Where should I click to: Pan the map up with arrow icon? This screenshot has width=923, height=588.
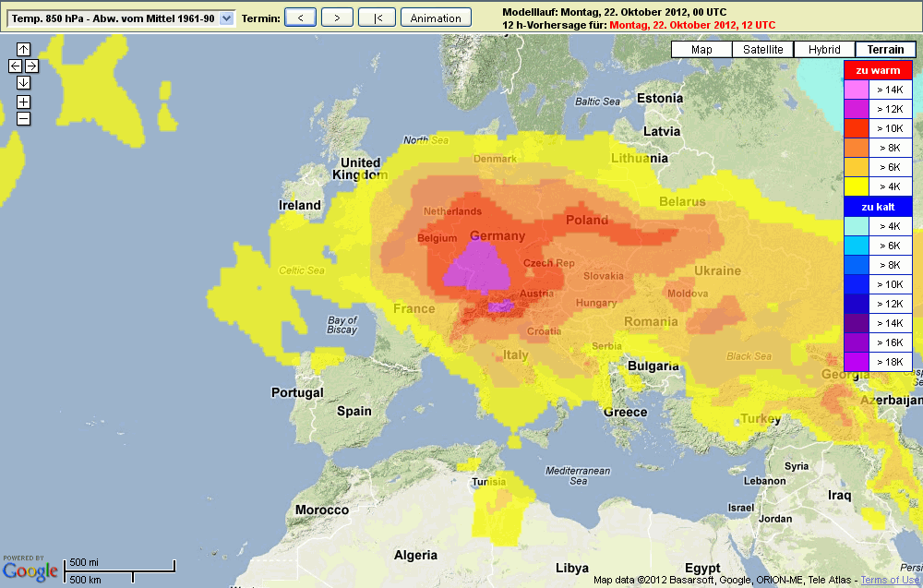pyautogui.click(x=24, y=49)
